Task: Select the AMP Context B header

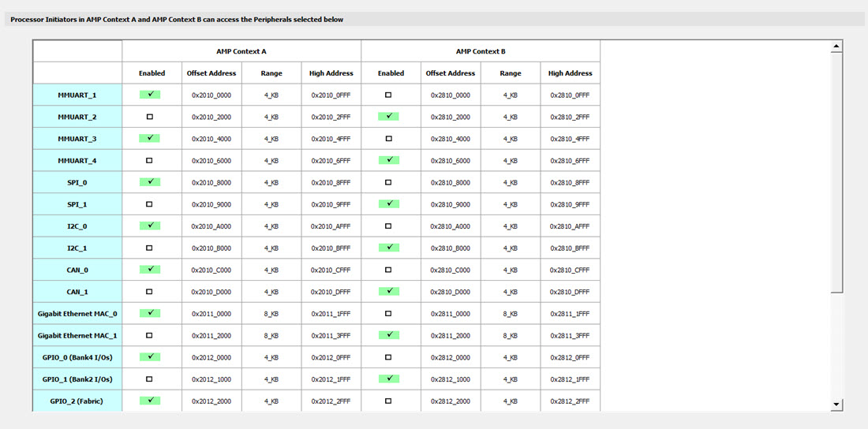Action: click(x=481, y=51)
